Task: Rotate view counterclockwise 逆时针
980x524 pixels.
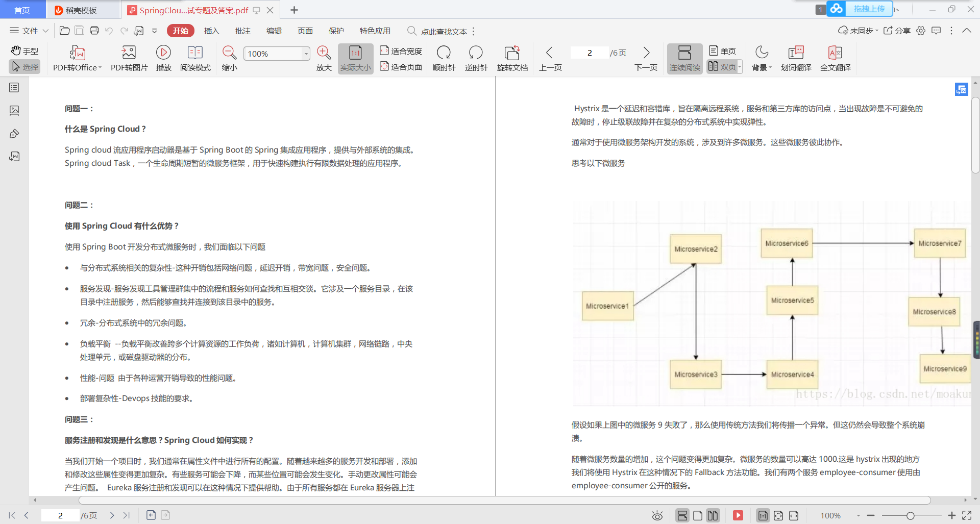Action: point(476,59)
